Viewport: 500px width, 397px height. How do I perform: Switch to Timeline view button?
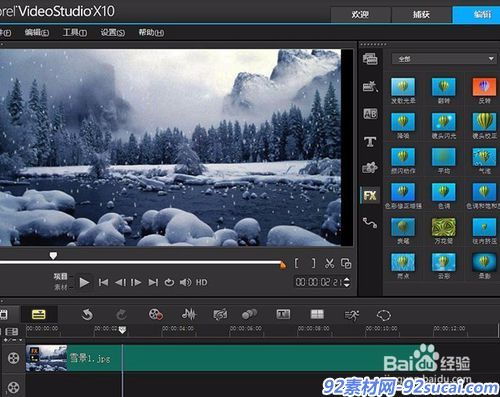click(39, 314)
